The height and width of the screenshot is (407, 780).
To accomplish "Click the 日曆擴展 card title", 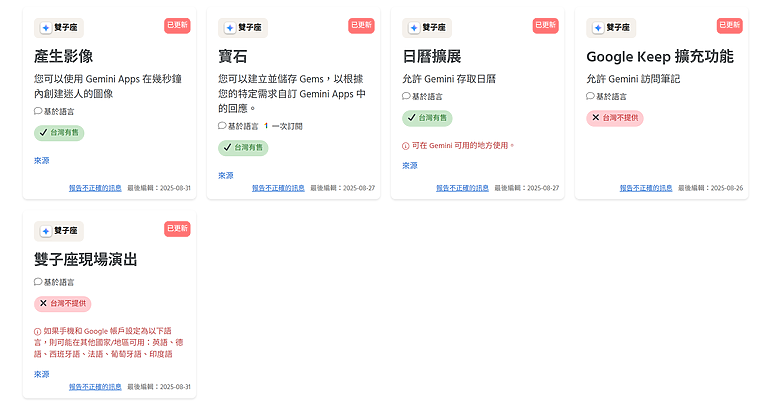I will coord(432,56).
